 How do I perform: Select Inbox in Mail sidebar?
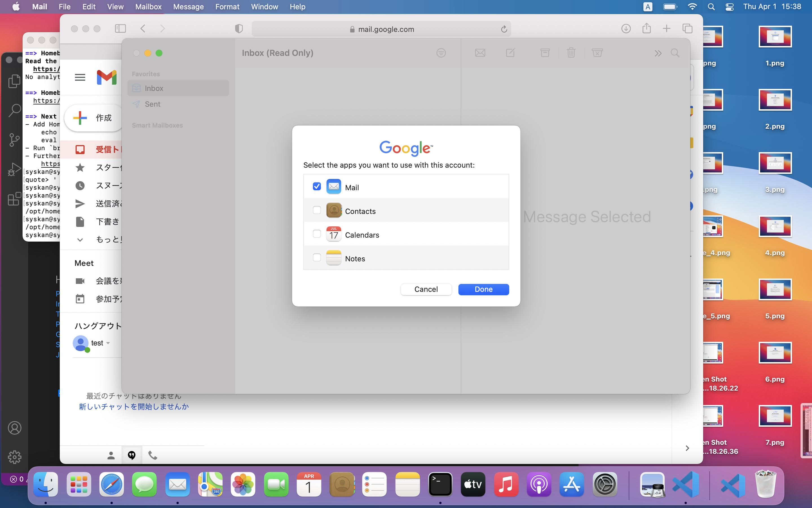pos(178,88)
